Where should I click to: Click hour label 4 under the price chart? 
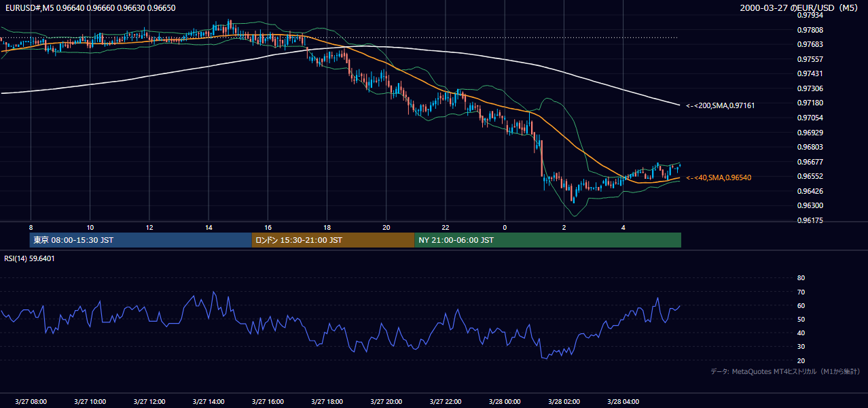[x=623, y=227]
